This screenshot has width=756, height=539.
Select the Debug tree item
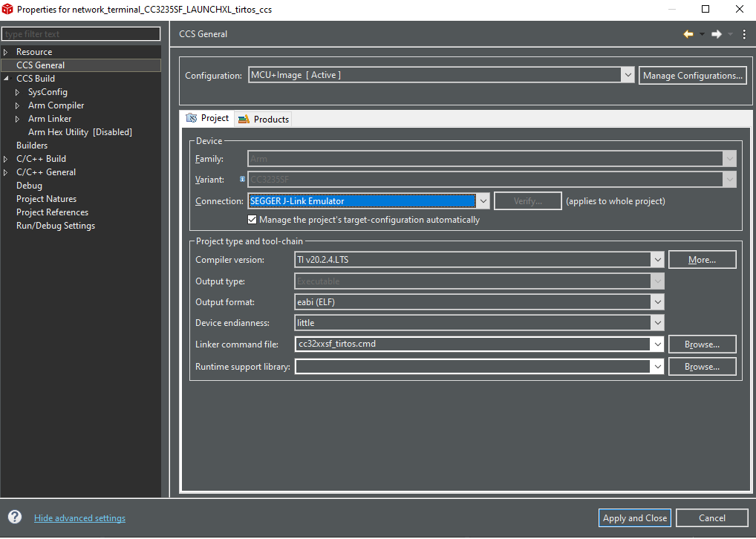pyautogui.click(x=29, y=185)
